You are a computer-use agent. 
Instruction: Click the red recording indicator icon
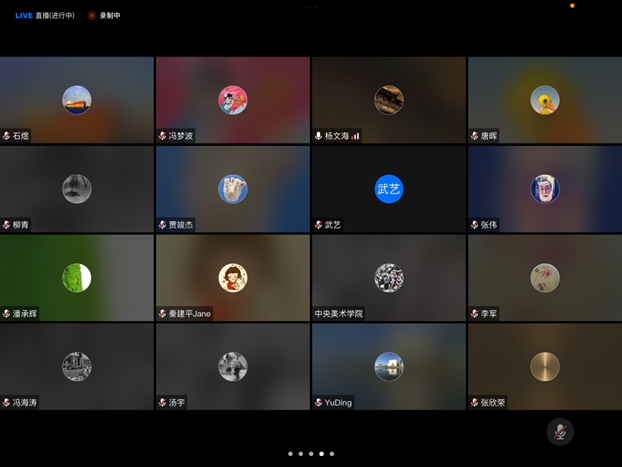point(92,15)
